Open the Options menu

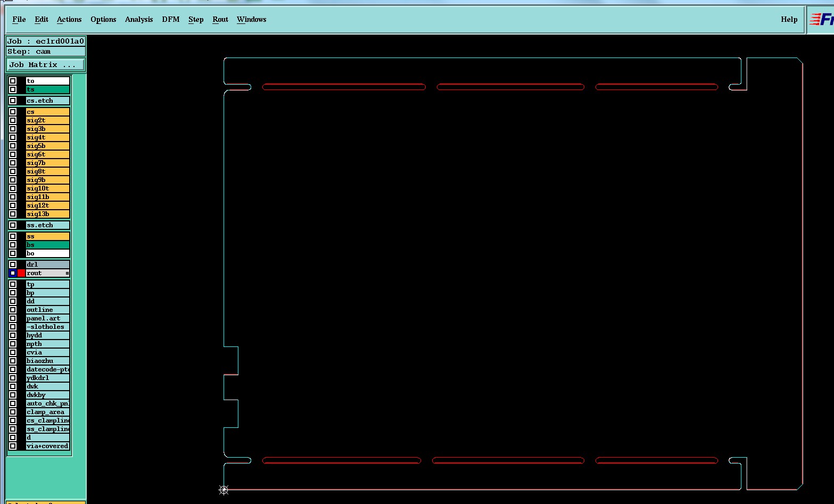pos(103,19)
